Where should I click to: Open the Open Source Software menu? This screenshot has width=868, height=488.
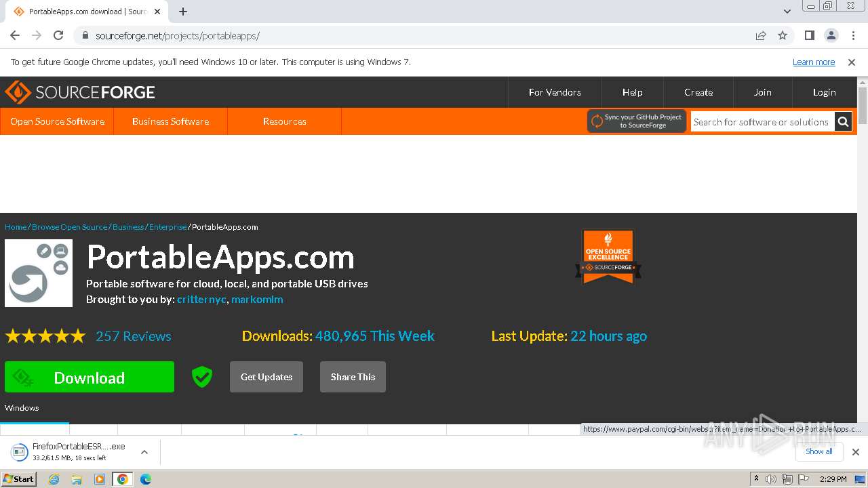coord(58,121)
